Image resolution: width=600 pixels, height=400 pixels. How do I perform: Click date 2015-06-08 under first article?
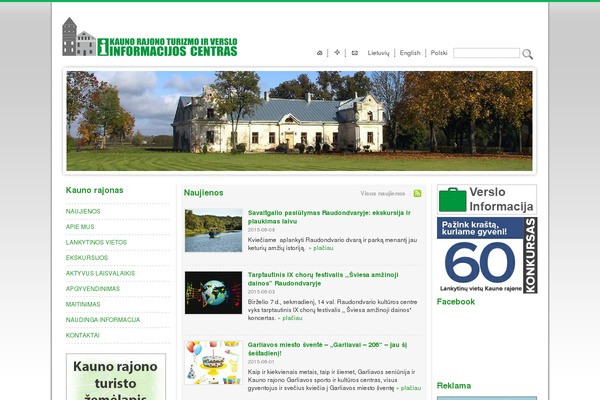[x=261, y=230]
